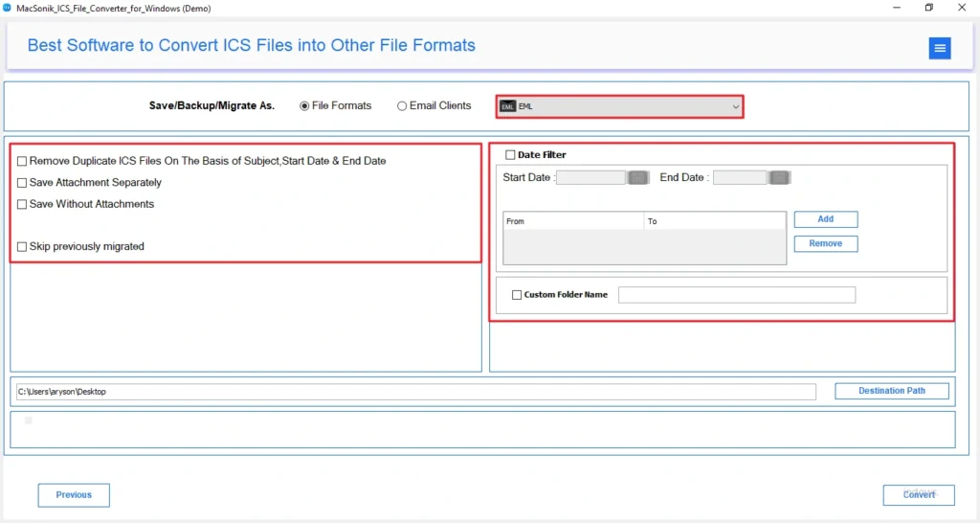The width and height of the screenshot is (980, 523).
Task: Click the MacSonik app icon in title bar
Action: pos(8,8)
